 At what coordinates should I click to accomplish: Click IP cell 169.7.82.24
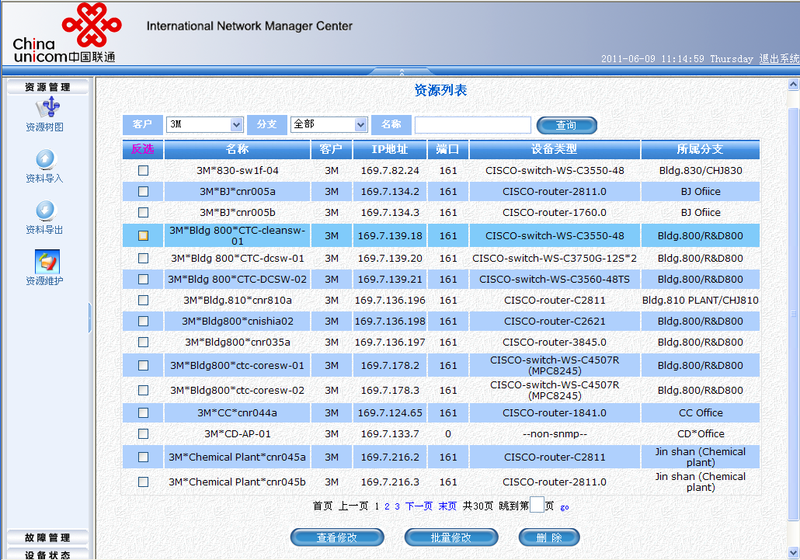(x=390, y=170)
